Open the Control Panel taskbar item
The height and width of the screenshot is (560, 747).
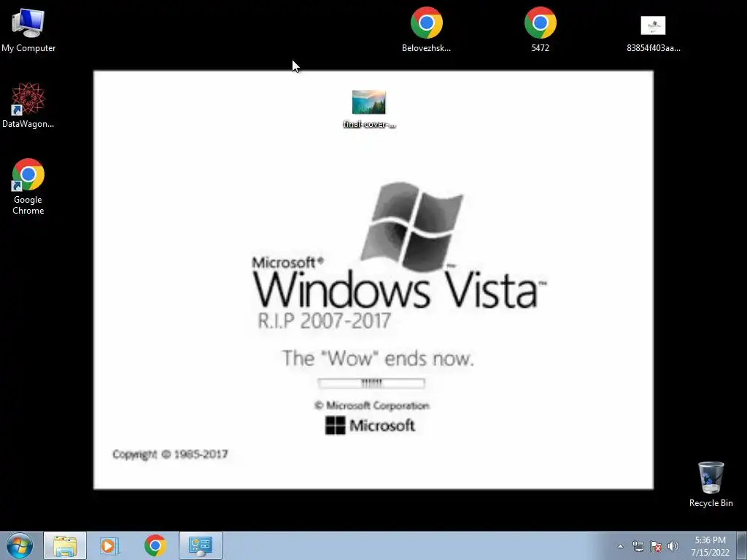pos(201,545)
